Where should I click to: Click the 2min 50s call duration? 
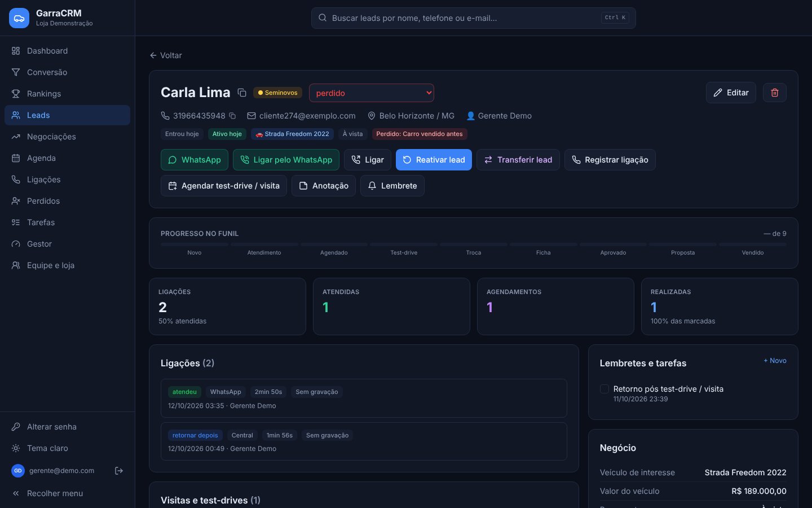tap(268, 392)
